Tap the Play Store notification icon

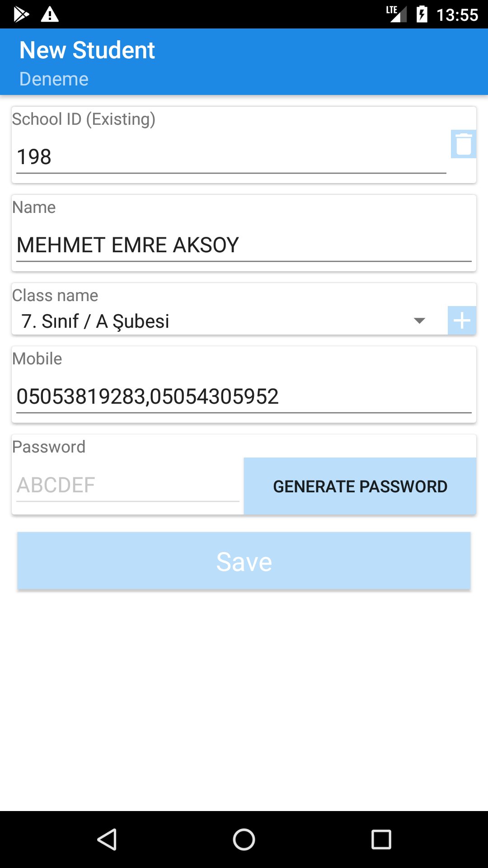pyautogui.click(x=21, y=14)
